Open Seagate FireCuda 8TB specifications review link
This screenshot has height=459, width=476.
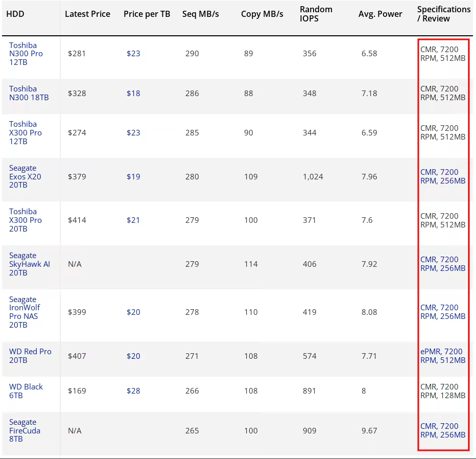click(x=442, y=430)
